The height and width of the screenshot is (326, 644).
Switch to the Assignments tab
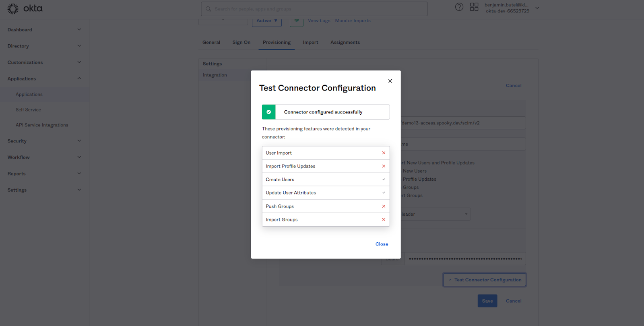(x=345, y=42)
